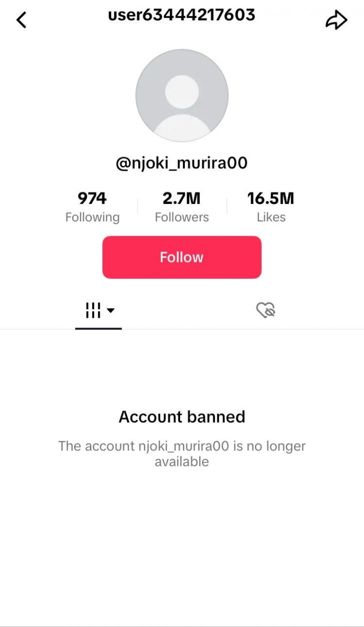Open the 974 following count
Image resolution: width=364 pixels, height=627 pixels.
coord(92,199)
